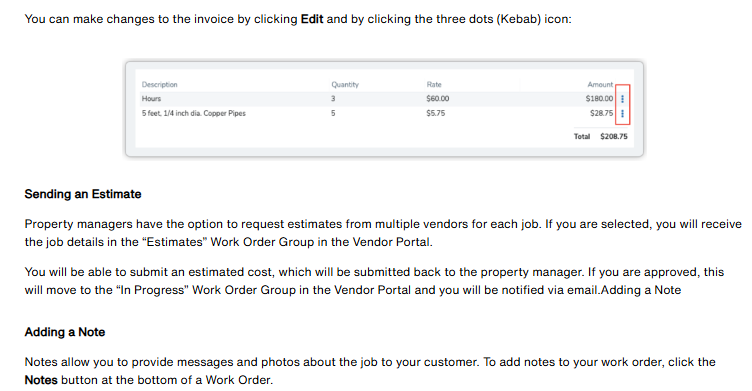Open the kebab menu for Copper Pipes row
Image resolution: width=752 pixels, height=391 pixels.
(623, 114)
